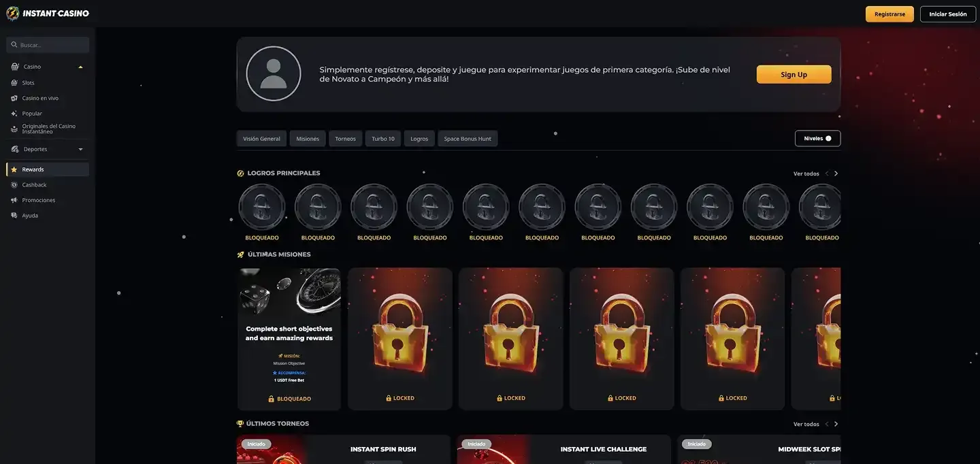Expand the Deportes sidebar section
The width and height of the screenshot is (980, 464).
81,149
